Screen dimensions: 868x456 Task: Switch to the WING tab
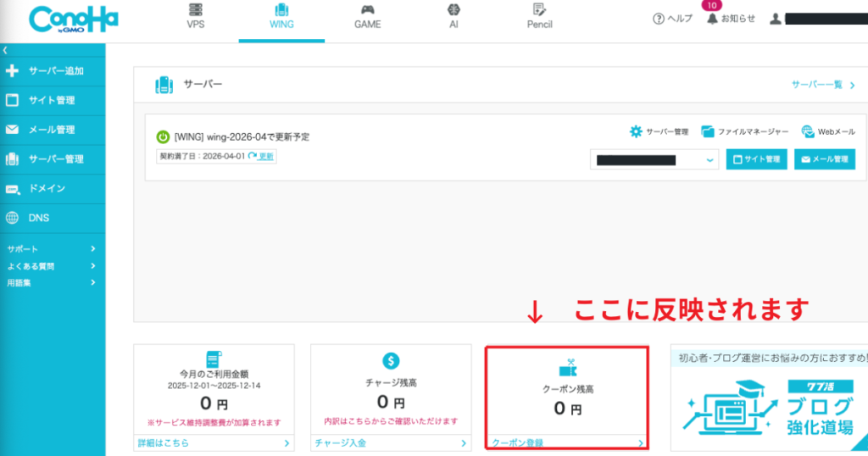point(281,17)
